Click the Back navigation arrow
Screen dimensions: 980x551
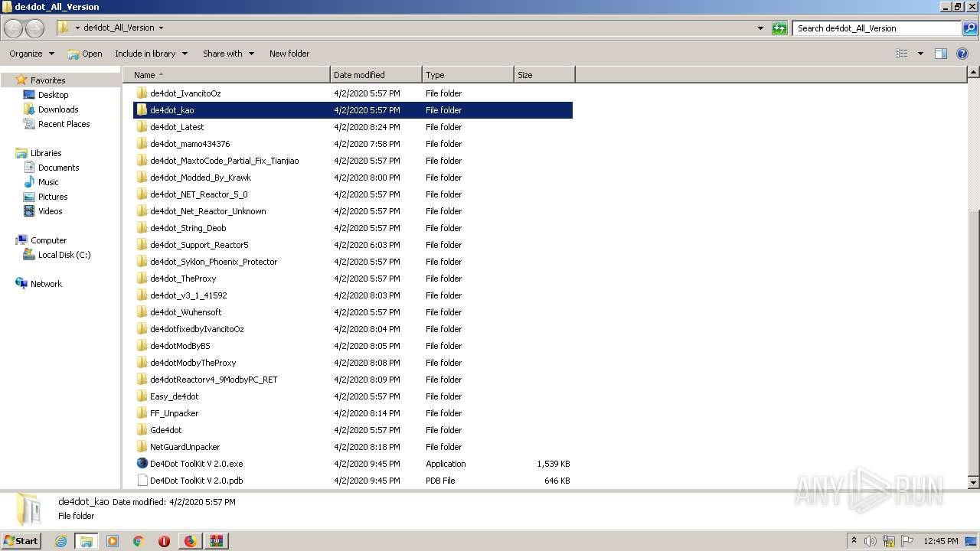[13, 28]
